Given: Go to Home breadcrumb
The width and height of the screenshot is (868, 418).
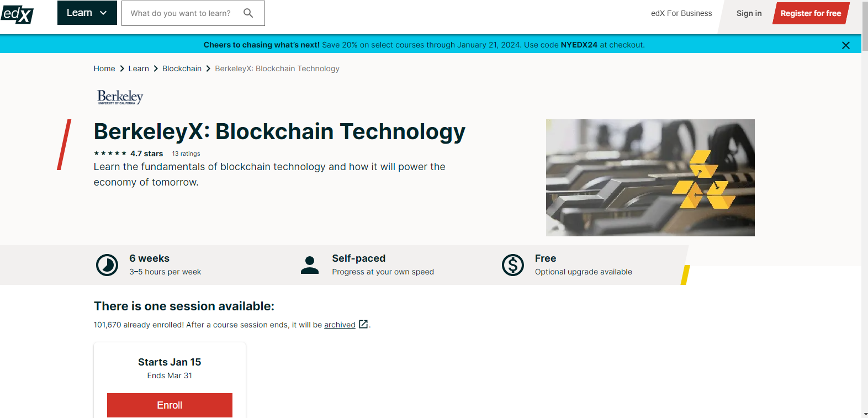Looking at the screenshot, I should tap(104, 68).
